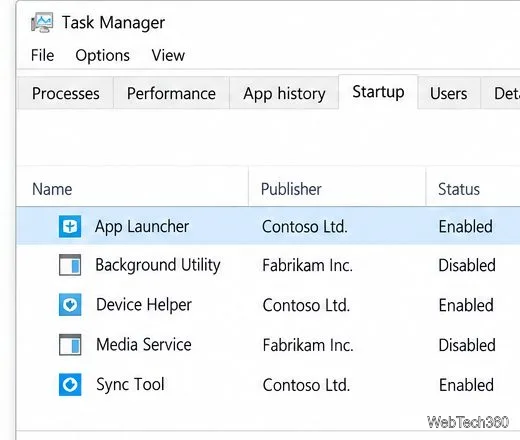
Task: Click Fabrikam Inc. publisher for Media Service
Action: [308, 345]
